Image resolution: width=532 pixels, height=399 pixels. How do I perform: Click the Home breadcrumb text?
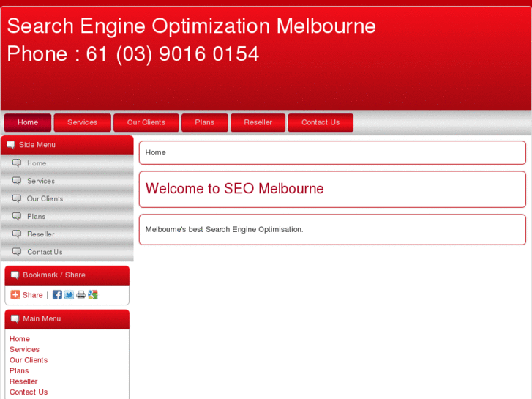point(155,153)
